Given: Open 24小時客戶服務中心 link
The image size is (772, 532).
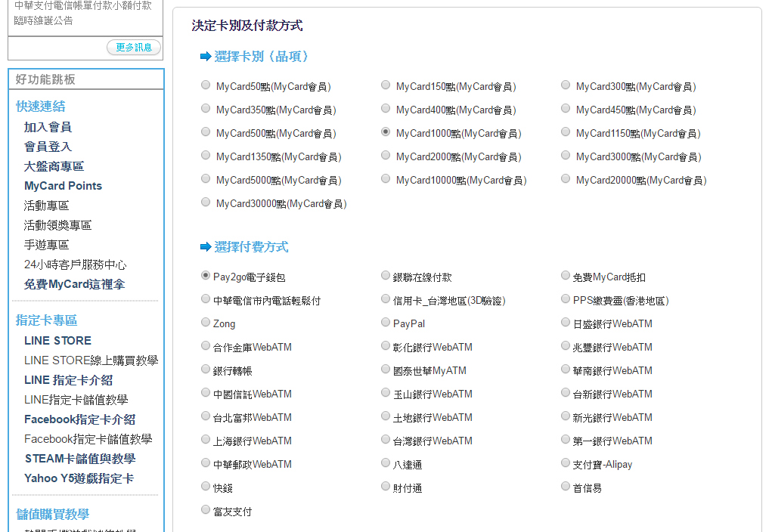Looking at the screenshot, I should [x=76, y=264].
